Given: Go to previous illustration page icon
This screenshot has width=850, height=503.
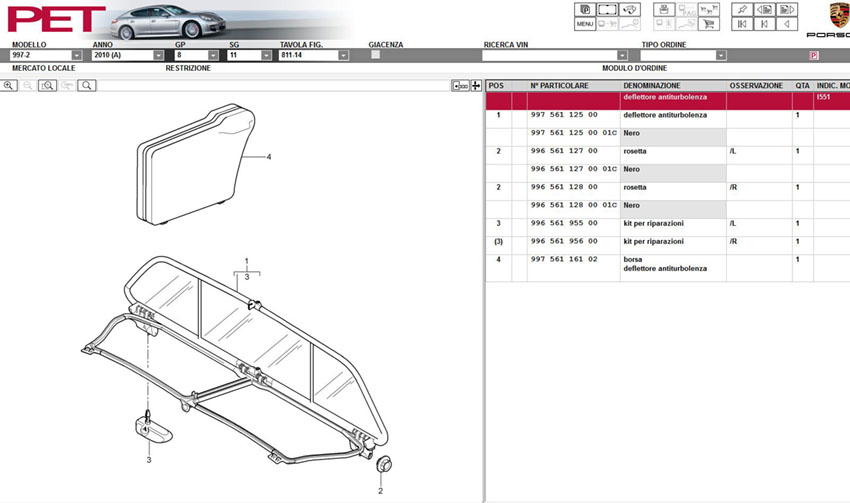Looking at the screenshot, I should coord(764,10).
